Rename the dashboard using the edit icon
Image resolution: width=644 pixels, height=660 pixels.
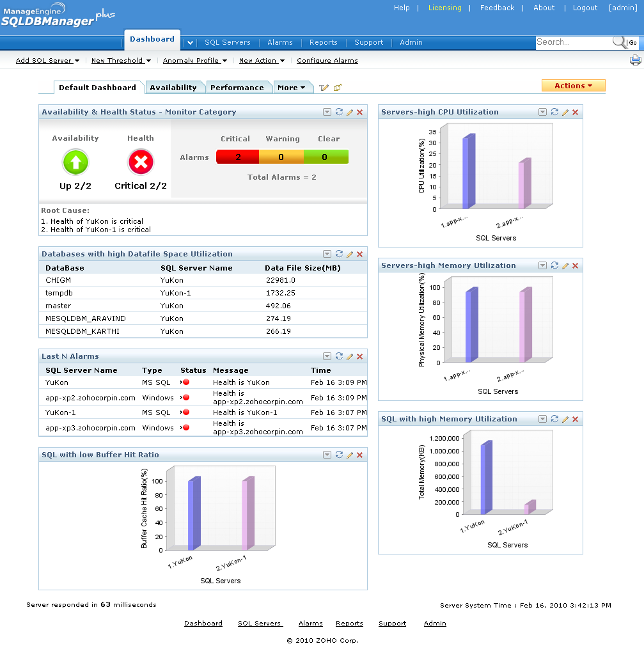(324, 88)
